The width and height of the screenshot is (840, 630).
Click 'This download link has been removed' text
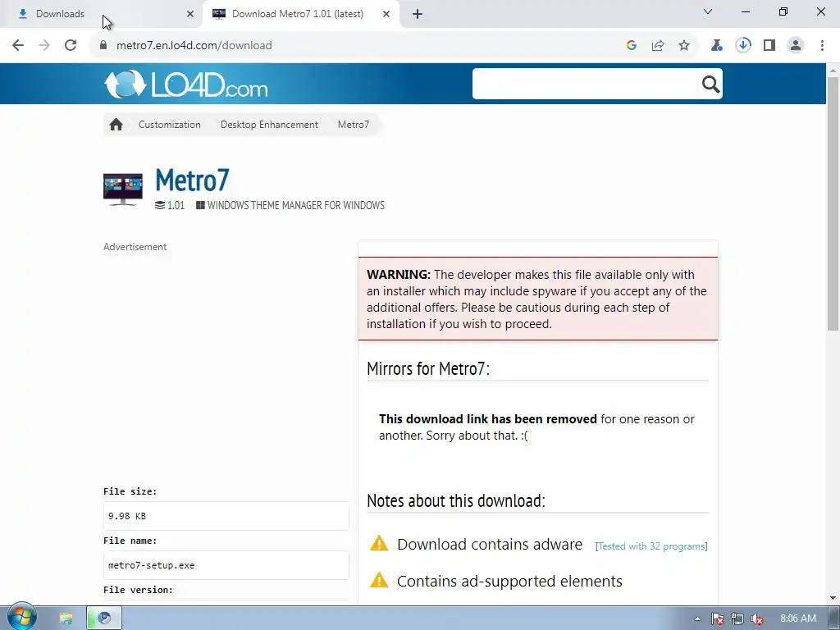[487, 419]
